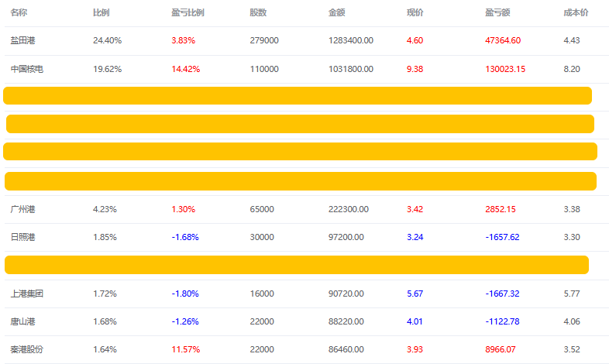Click the 金额 column header
The width and height of the screenshot is (609, 364).
[336, 12]
